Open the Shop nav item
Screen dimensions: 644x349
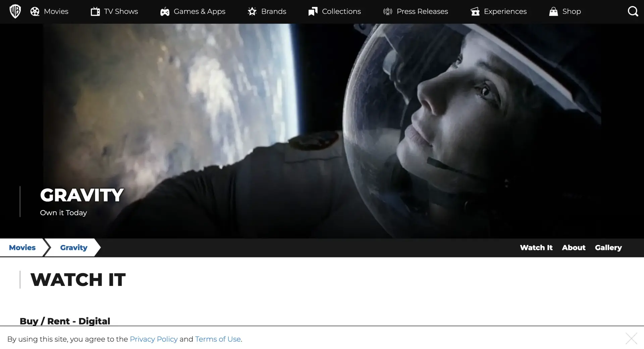point(572,12)
